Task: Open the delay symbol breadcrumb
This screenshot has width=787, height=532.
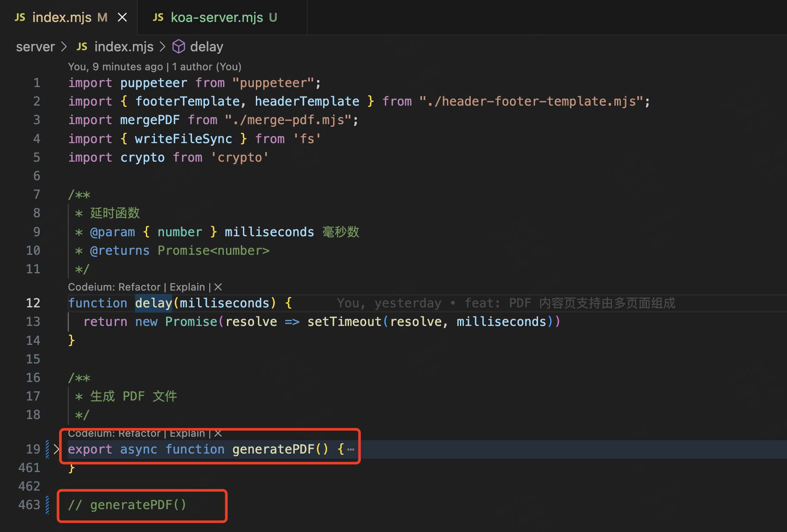Action: click(207, 47)
